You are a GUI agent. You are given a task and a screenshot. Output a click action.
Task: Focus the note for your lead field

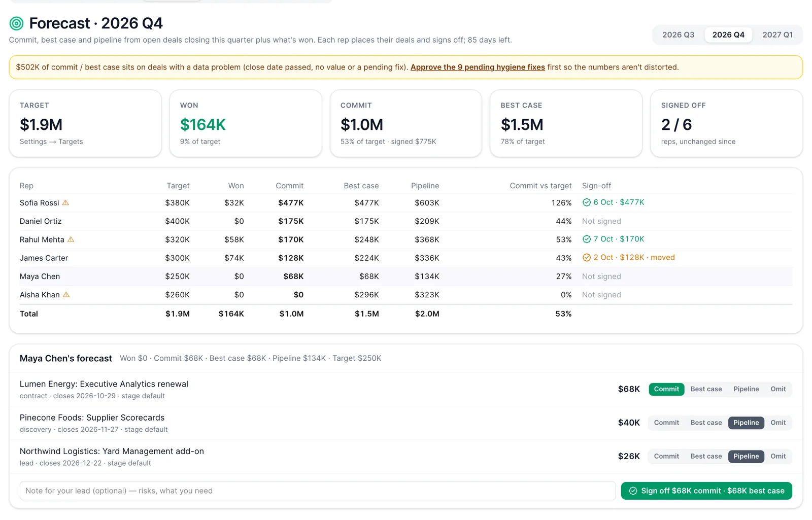click(318, 491)
